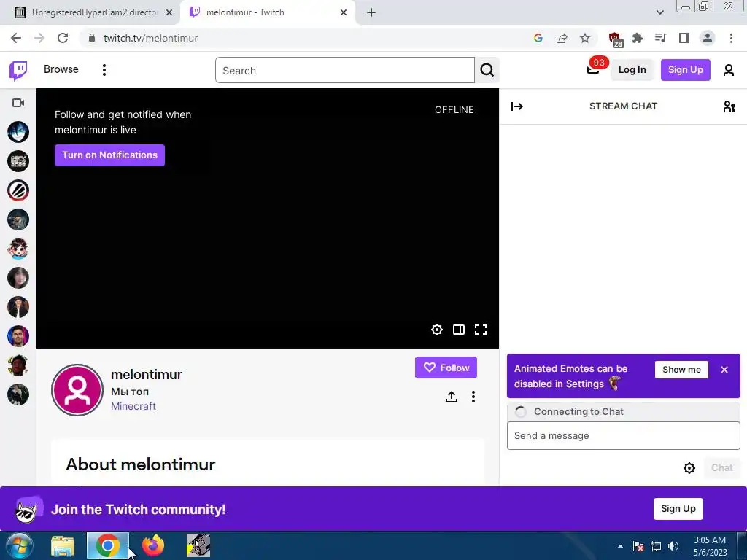Click the Send a message input field
The image size is (747, 560).
click(x=623, y=436)
